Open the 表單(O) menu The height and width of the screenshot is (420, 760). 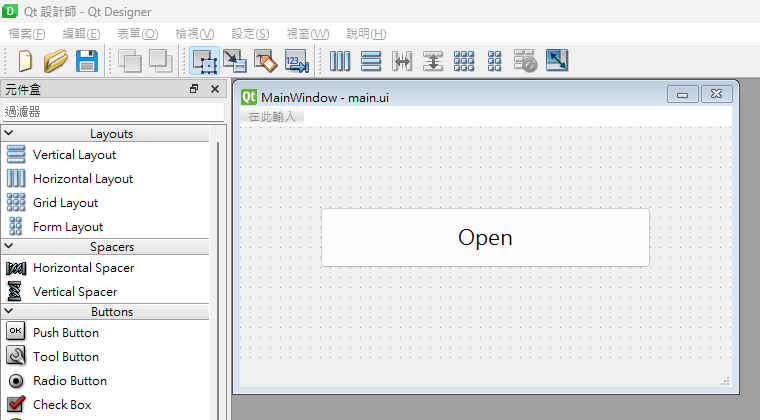(x=138, y=34)
